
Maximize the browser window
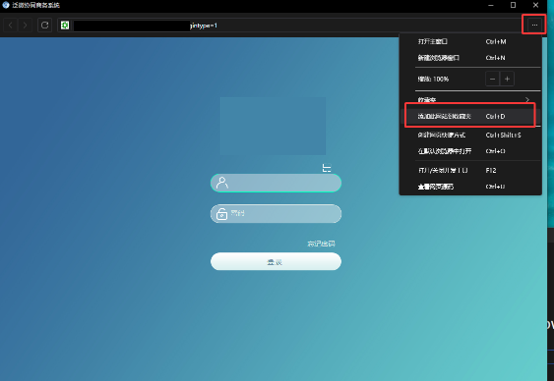point(513,5)
